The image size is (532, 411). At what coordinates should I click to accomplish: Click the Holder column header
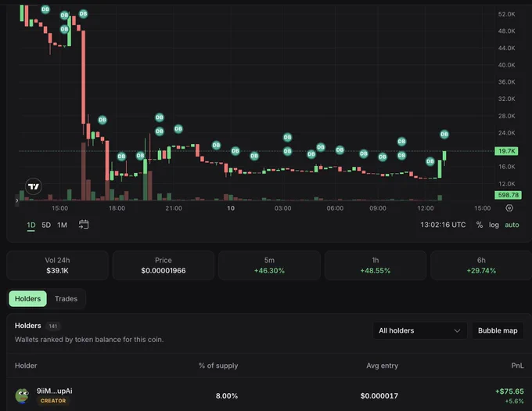tap(26, 366)
